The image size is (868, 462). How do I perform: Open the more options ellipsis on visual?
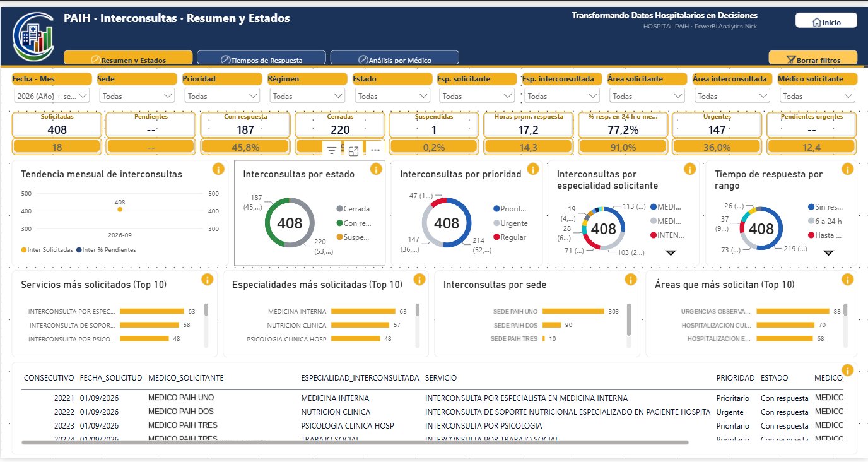point(375,150)
